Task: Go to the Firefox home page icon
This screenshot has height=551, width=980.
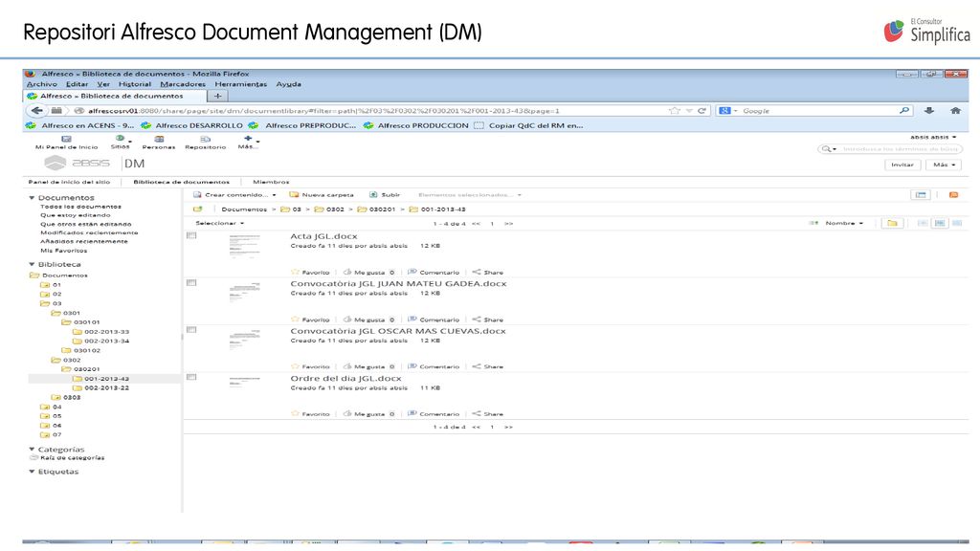Action: pos(955,111)
